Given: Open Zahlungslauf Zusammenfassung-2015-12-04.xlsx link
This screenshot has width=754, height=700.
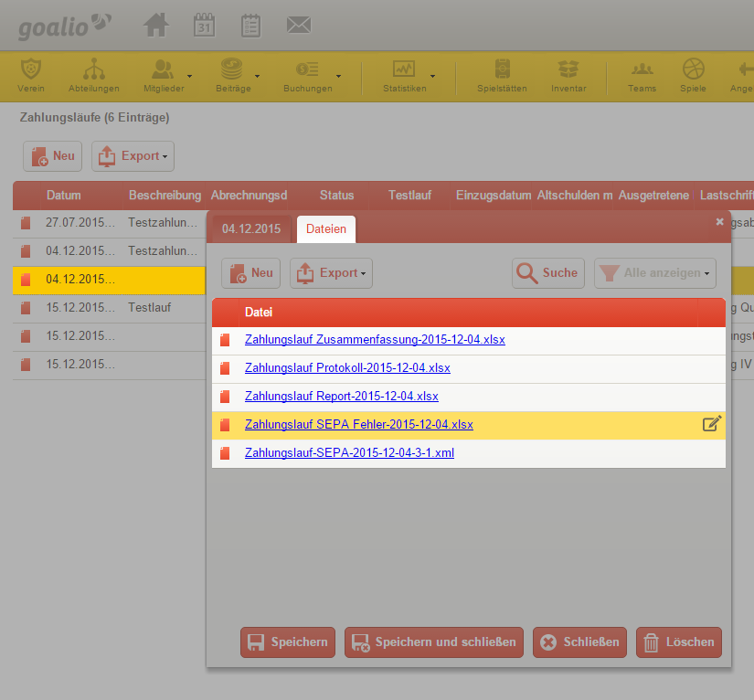Looking at the screenshot, I should pyautogui.click(x=375, y=339).
